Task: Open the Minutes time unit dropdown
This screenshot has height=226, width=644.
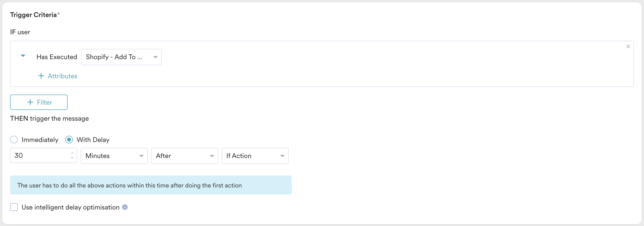Action: click(114, 156)
